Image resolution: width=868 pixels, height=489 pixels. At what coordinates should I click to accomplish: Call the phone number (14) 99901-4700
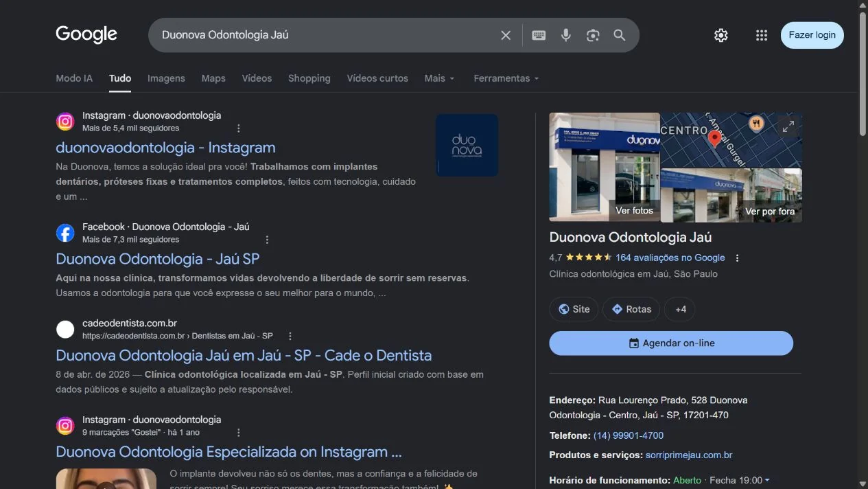point(629,435)
